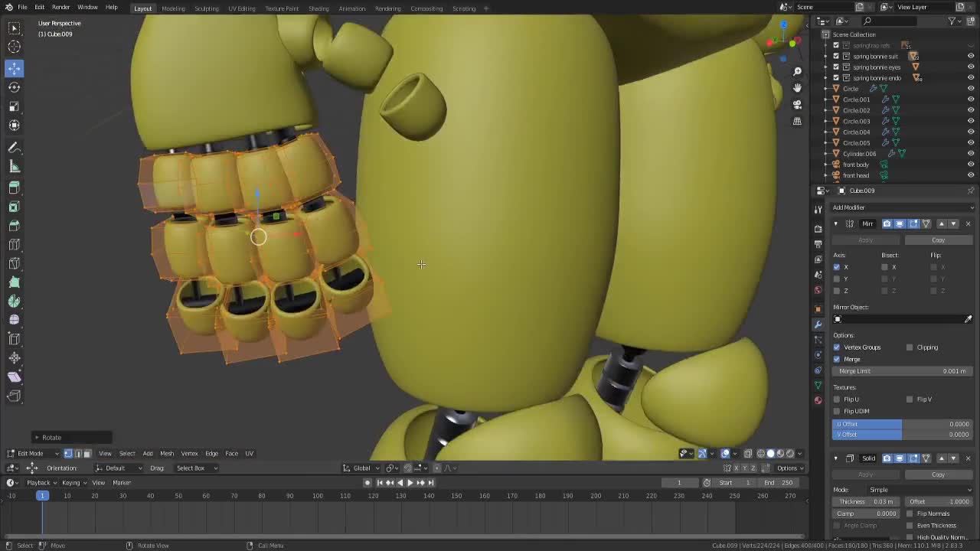Select the Extrude Region tool
Viewport: 980px width, 551px height.
14,187
